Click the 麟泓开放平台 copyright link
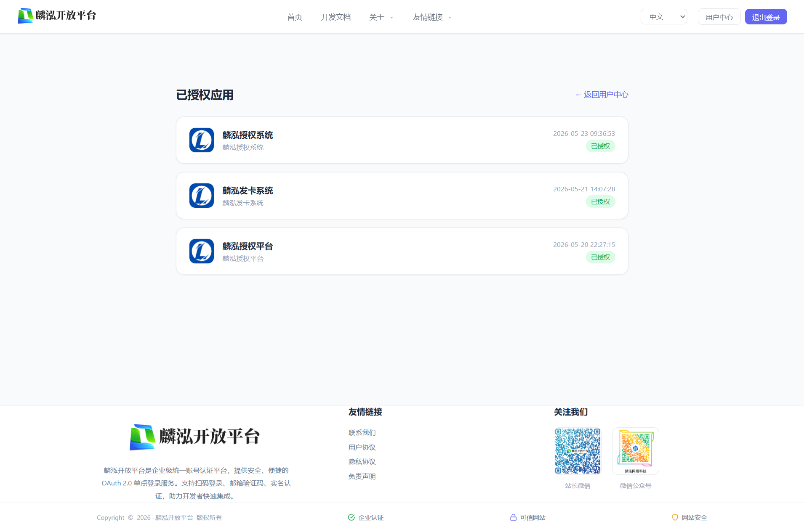Screen dimensions: 804x532 tap(174, 518)
